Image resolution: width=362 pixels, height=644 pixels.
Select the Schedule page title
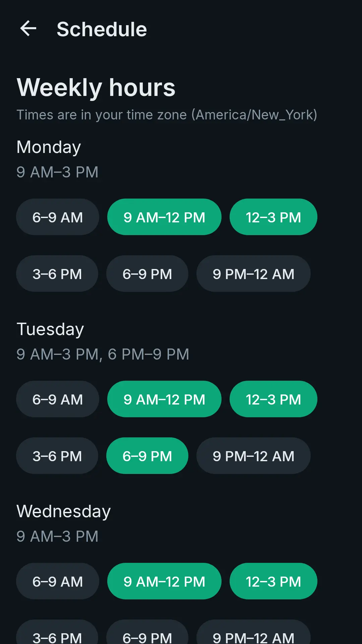[102, 29]
